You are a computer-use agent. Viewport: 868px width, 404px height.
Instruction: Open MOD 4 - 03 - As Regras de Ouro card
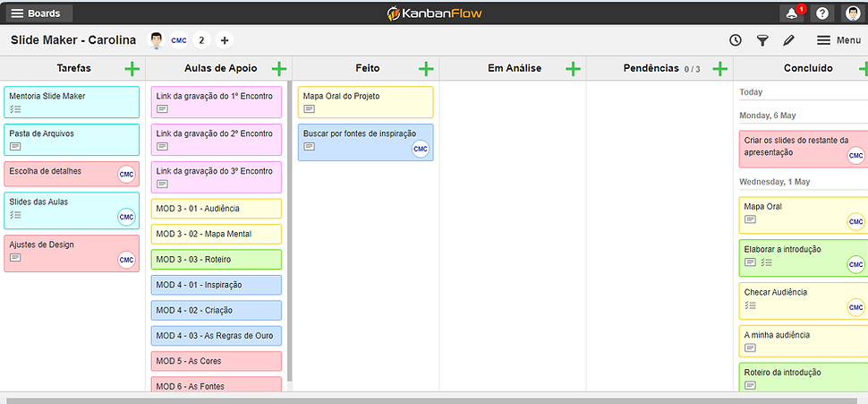(216, 336)
